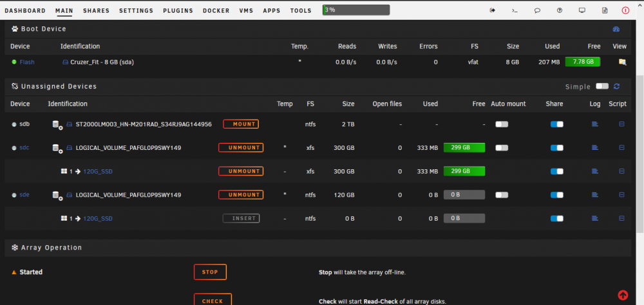Start a Read-Check with CHECK button

pos(213,300)
